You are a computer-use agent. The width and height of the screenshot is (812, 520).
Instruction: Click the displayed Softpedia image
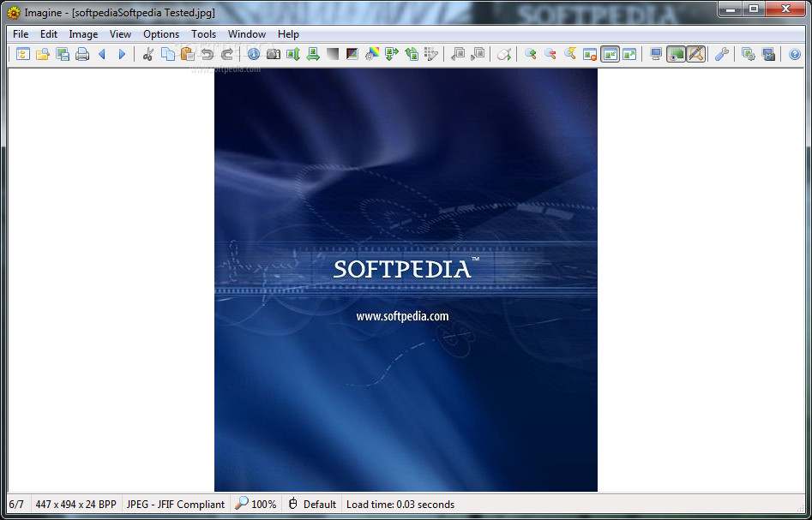point(406,280)
